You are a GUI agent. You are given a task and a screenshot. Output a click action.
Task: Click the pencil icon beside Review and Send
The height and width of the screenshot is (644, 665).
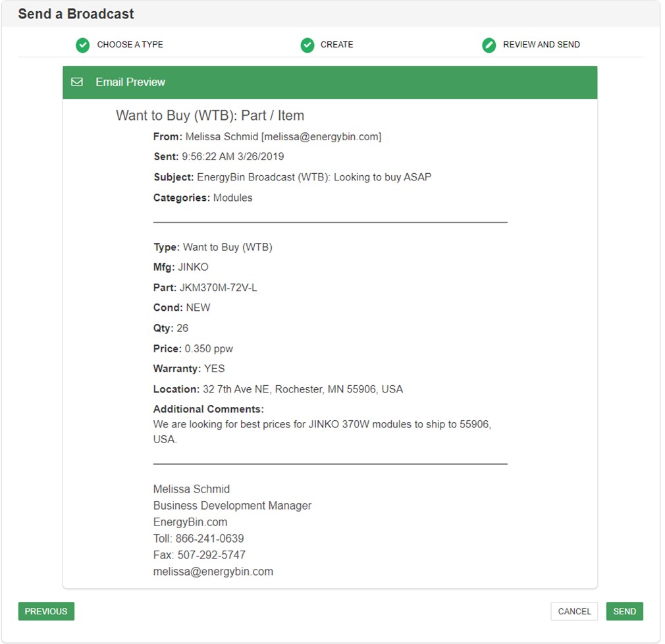pos(489,45)
